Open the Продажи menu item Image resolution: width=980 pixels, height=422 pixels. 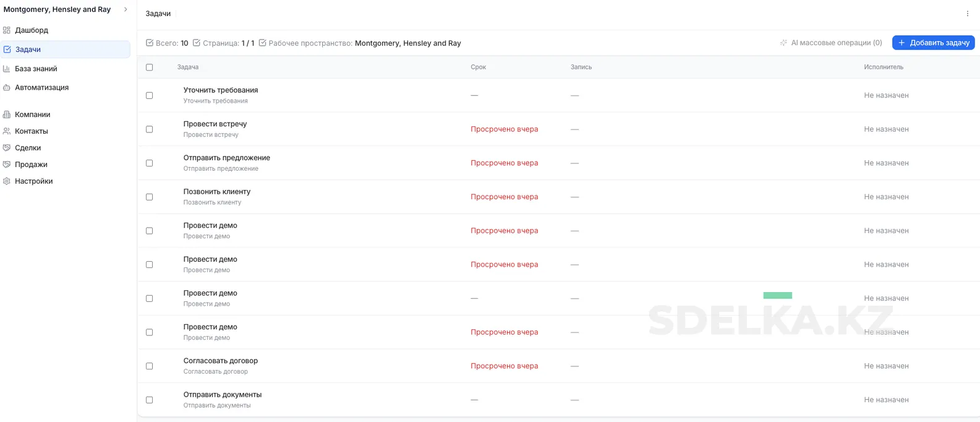(x=31, y=165)
